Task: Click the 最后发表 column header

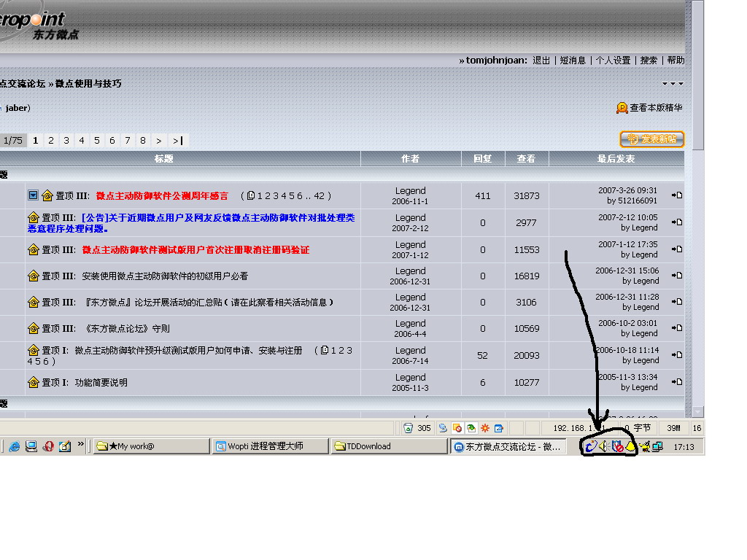Action: (616, 158)
